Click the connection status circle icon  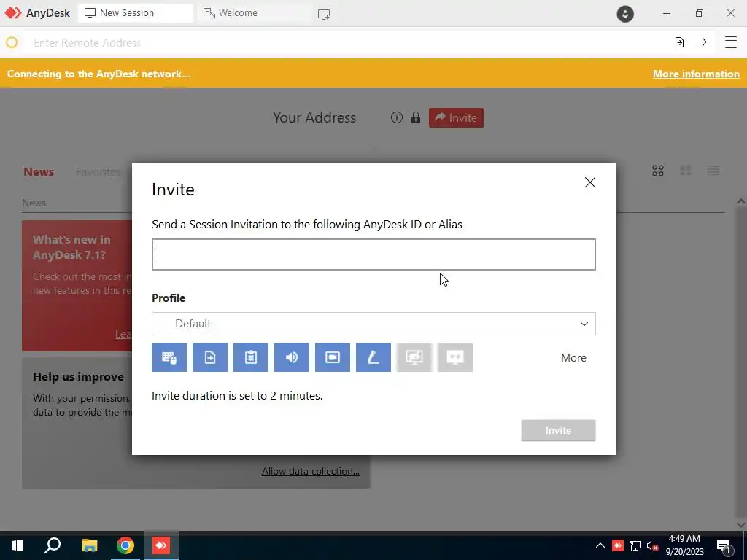[x=12, y=42]
